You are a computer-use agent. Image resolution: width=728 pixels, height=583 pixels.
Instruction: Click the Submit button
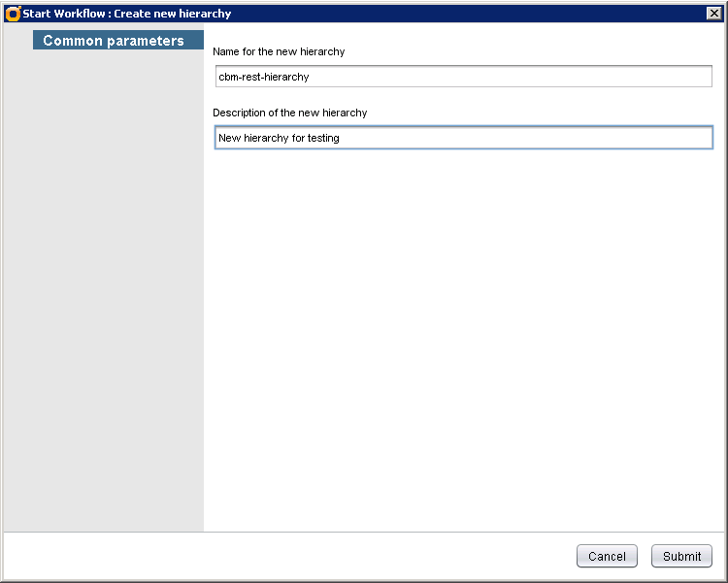click(x=681, y=556)
